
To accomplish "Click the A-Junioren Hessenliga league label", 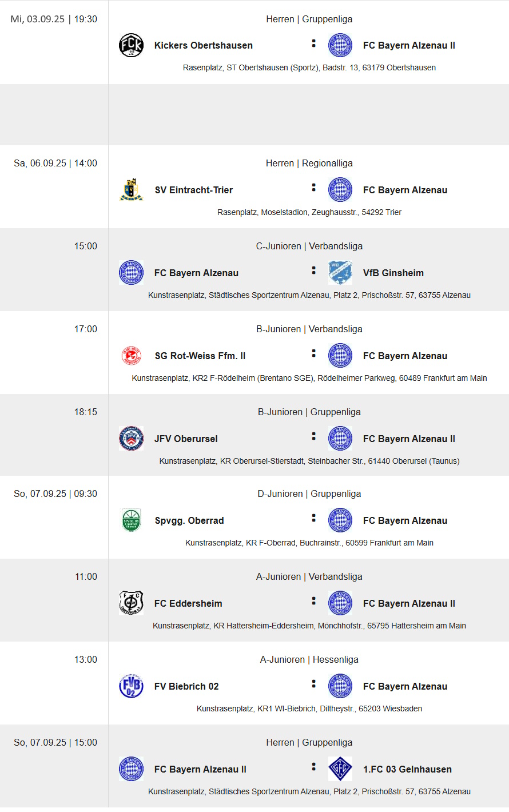I will coord(309,659).
